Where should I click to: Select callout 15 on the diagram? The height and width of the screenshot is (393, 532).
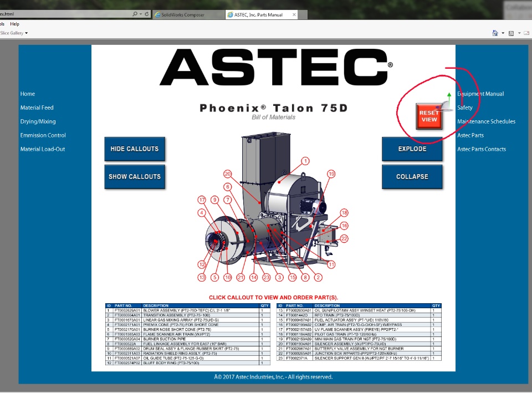pos(292,277)
